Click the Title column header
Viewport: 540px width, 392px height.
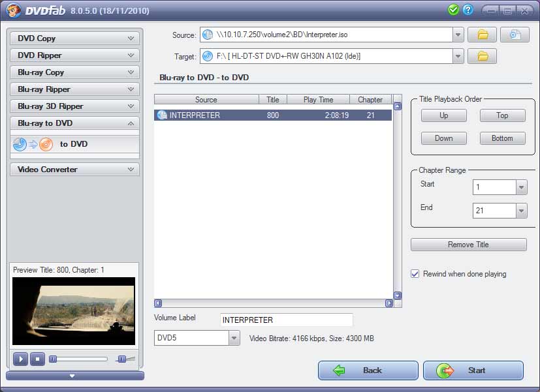pos(273,100)
